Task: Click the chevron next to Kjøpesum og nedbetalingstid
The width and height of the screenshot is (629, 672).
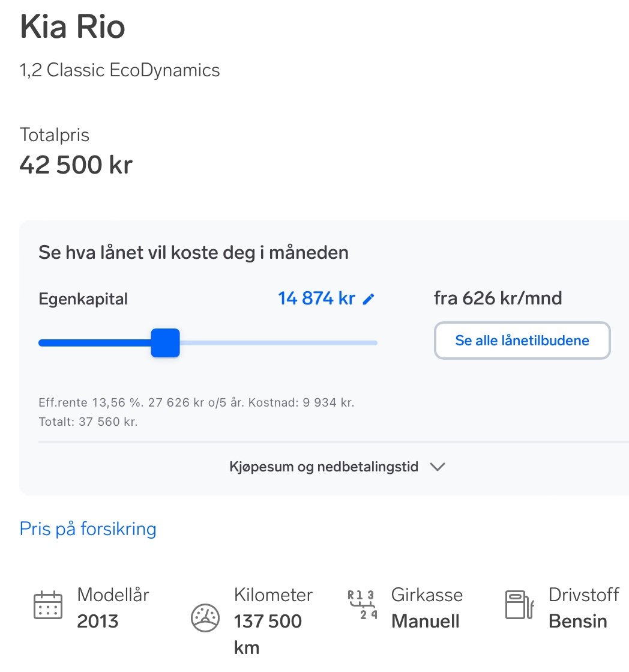Action: tap(438, 467)
